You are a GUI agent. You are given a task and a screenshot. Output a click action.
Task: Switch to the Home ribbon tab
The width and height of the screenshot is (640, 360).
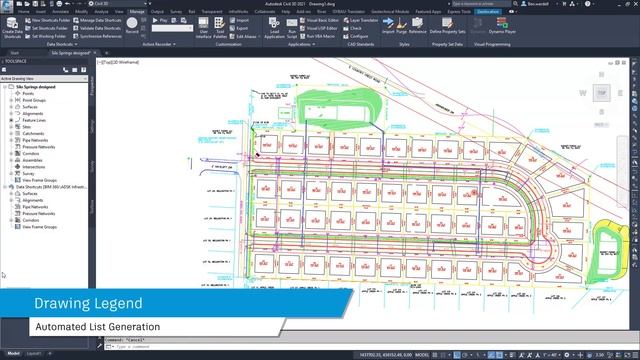click(x=24, y=11)
